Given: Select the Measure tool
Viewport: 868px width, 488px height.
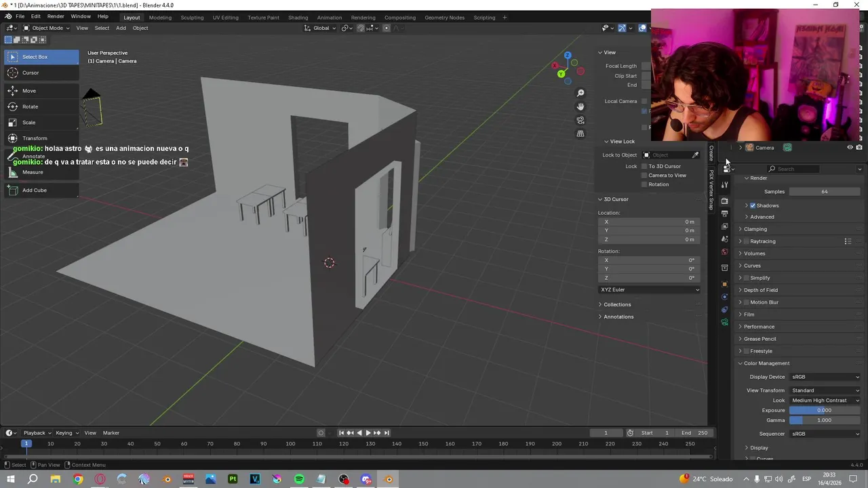Looking at the screenshot, I should (x=41, y=172).
